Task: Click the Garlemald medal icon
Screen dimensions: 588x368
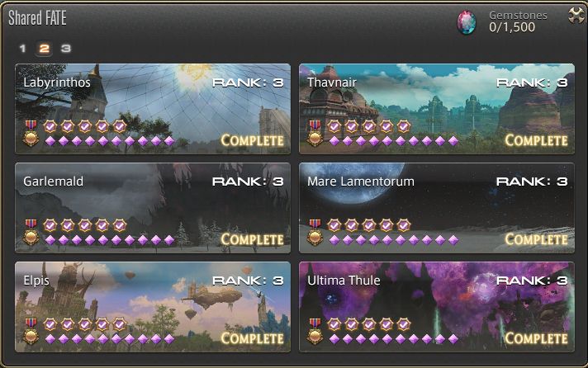Action: coord(31,232)
